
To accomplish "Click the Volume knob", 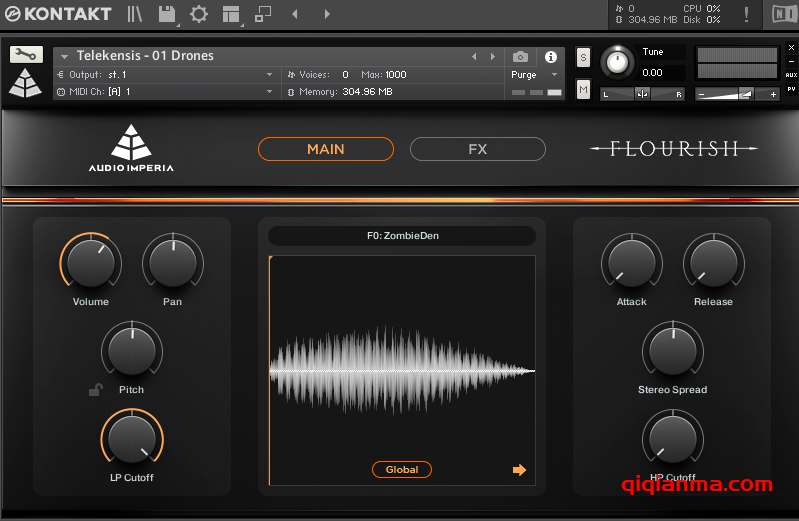I will click(91, 264).
